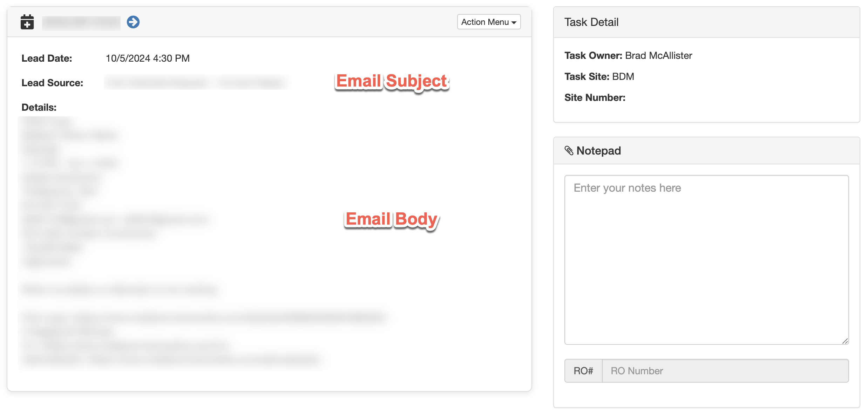Click the Details label
The height and width of the screenshot is (417, 868).
tap(39, 108)
